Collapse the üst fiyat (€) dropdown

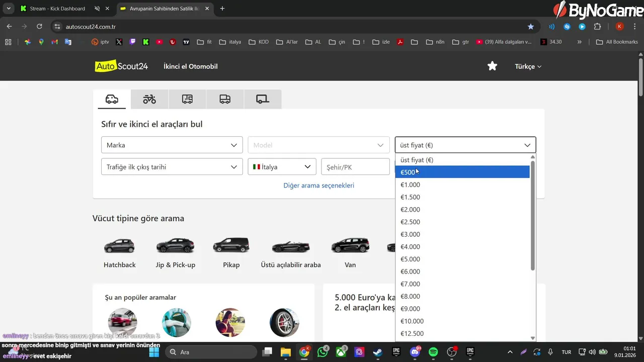(465, 145)
